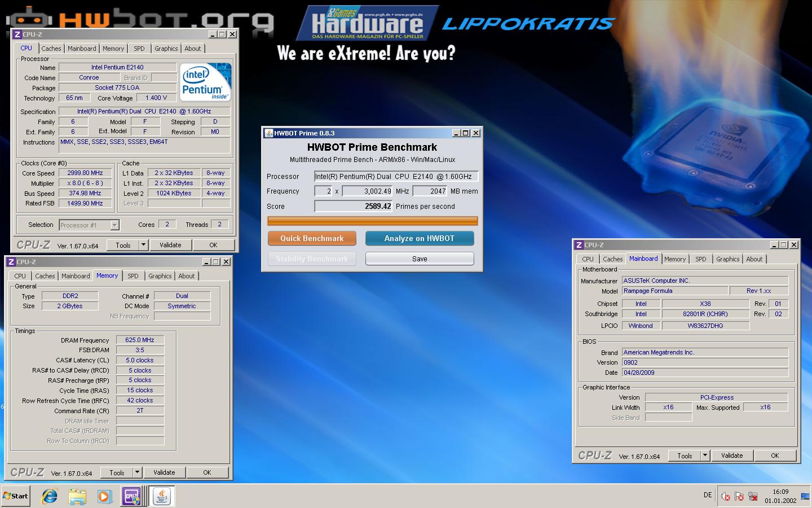
Task: Open Graphics tab in the CPU-Z Memory window
Action: point(160,276)
